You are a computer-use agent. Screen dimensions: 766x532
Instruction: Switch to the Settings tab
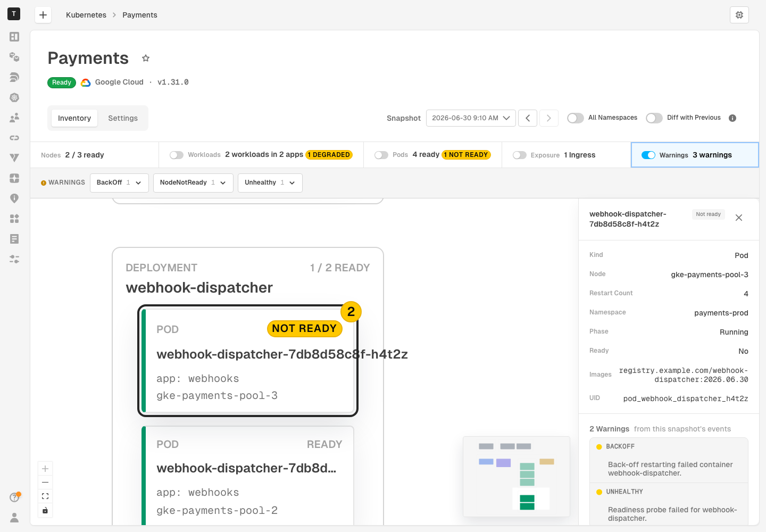click(x=123, y=118)
